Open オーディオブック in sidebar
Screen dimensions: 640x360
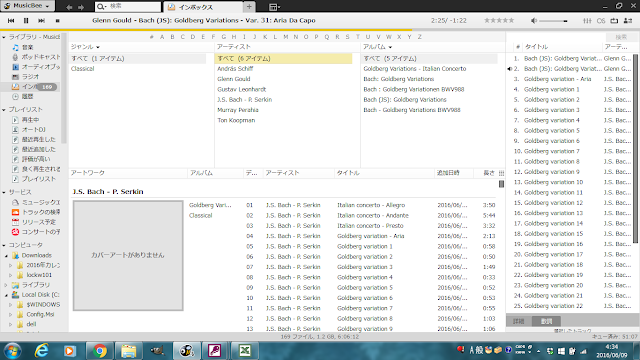(x=36, y=67)
